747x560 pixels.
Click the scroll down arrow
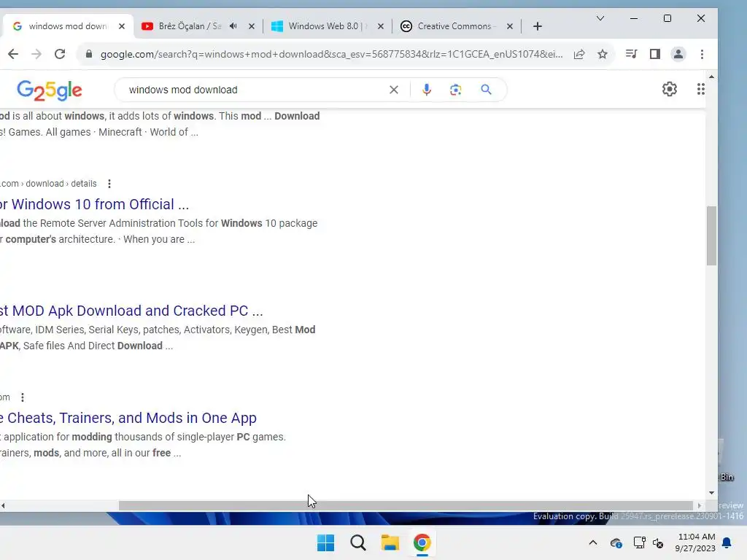click(x=711, y=493)
